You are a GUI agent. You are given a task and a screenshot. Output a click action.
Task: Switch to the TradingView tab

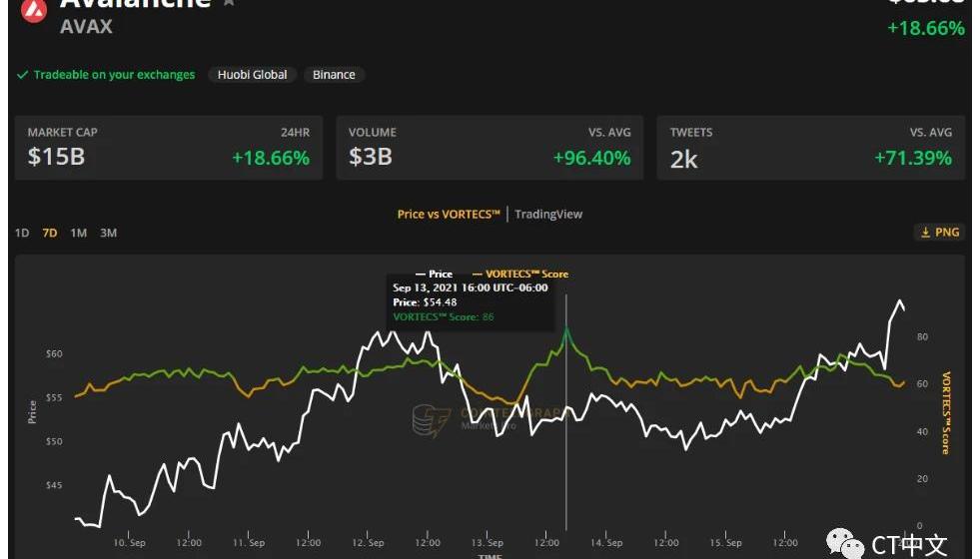point(548,214)
